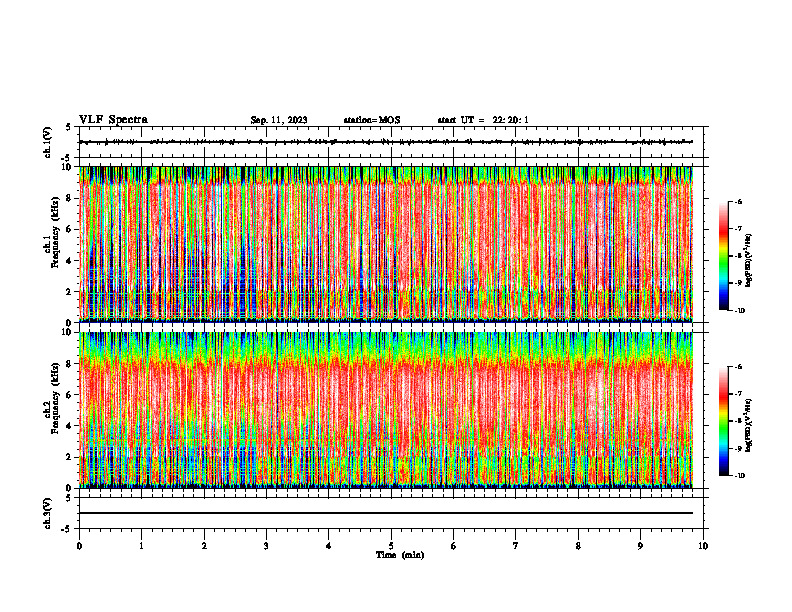Click the '2' tick on the time axis
792x612 pixels.
pyautogui.click(x=204, y=546)
